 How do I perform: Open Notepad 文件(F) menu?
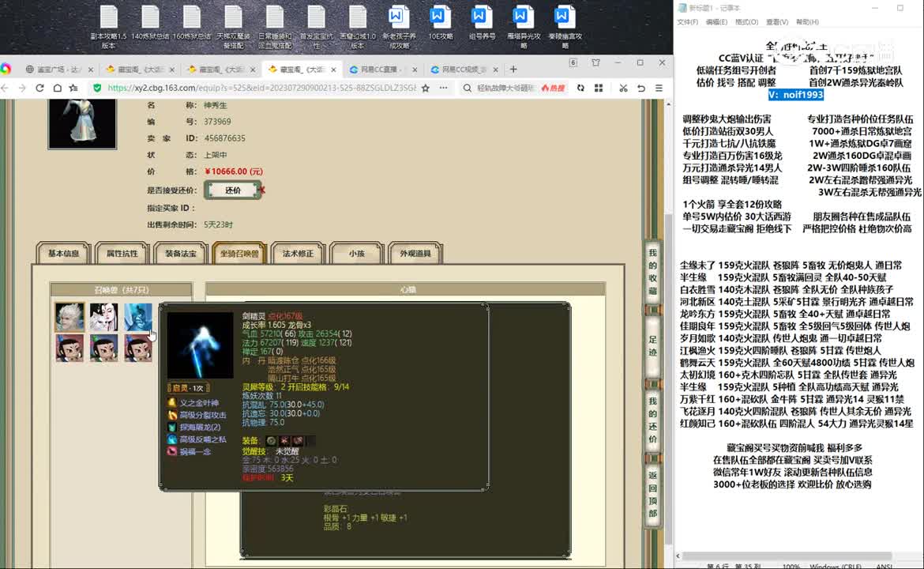click(687, 22)
